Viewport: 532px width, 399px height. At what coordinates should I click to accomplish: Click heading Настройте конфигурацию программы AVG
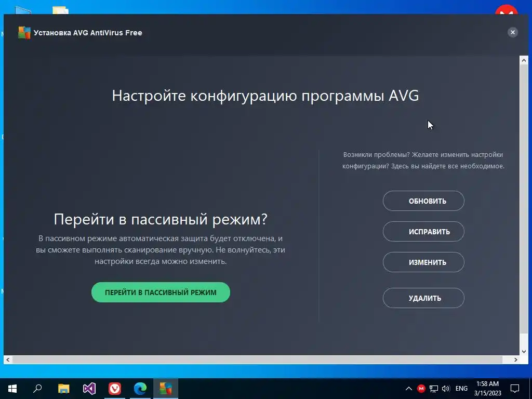(x=265, y=96)
